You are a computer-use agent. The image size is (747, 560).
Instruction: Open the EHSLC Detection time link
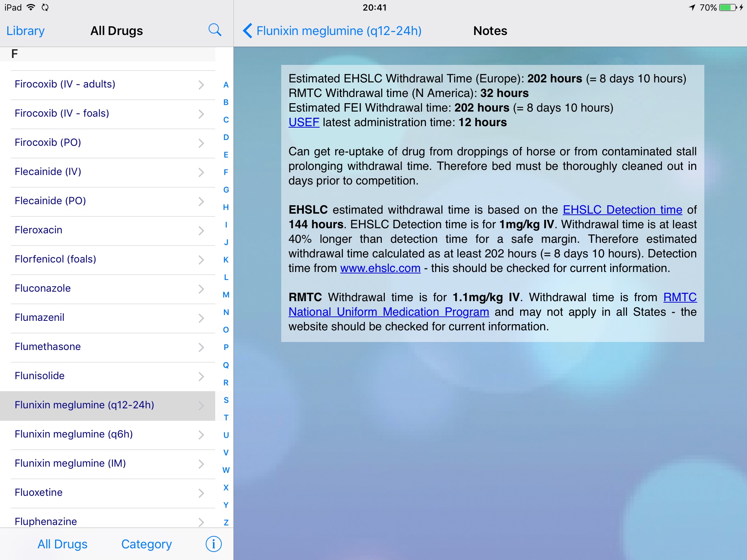622,210
